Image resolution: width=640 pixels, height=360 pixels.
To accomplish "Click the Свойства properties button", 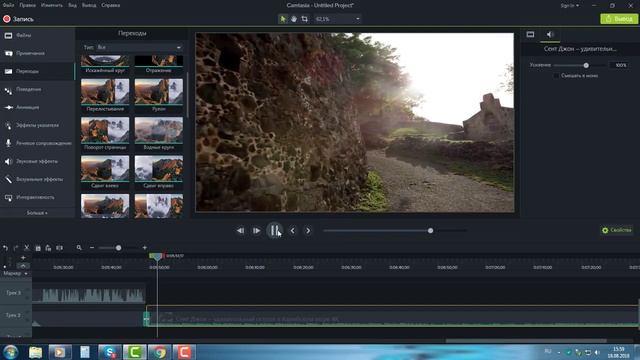I will (x=616, y=230).
